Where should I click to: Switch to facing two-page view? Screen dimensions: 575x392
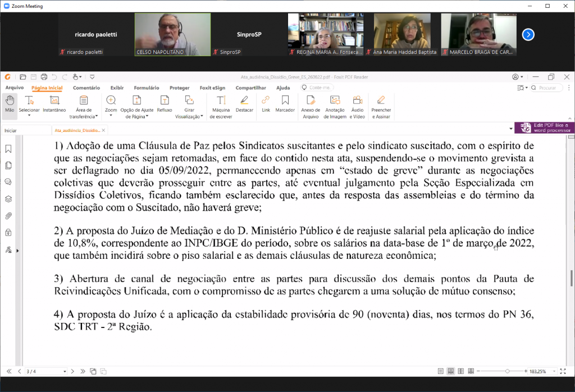point(460,371)
